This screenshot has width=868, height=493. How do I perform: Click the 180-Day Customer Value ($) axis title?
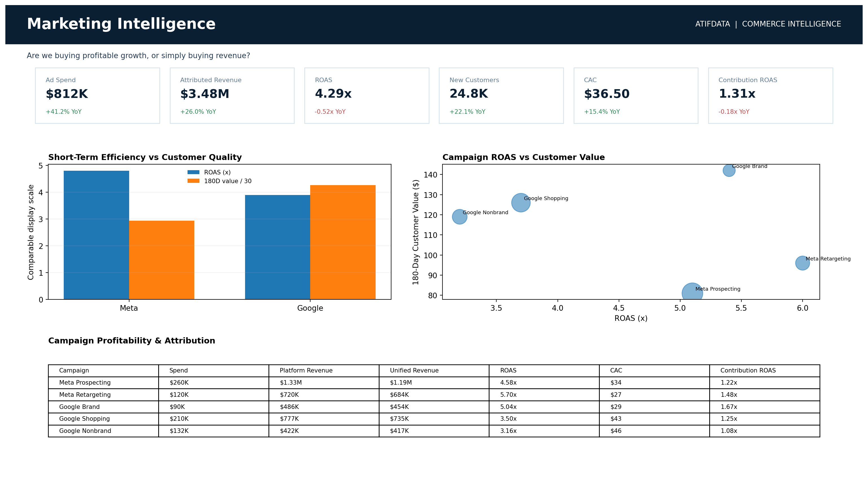416,232
